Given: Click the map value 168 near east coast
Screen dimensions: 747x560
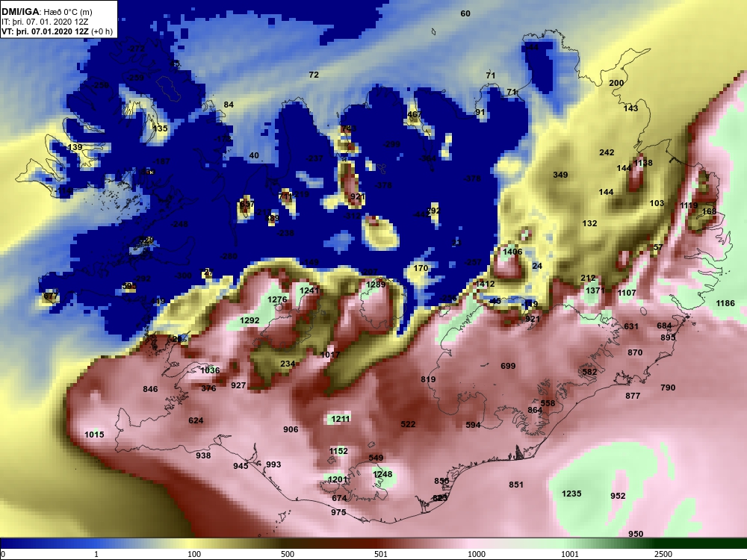Looking at the screenshot, I should click(x=709, y=211).
